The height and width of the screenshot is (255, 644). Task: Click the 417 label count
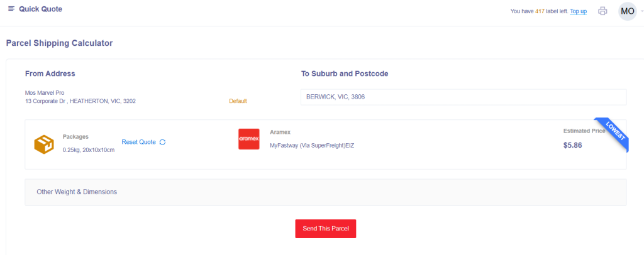(540, 11)
